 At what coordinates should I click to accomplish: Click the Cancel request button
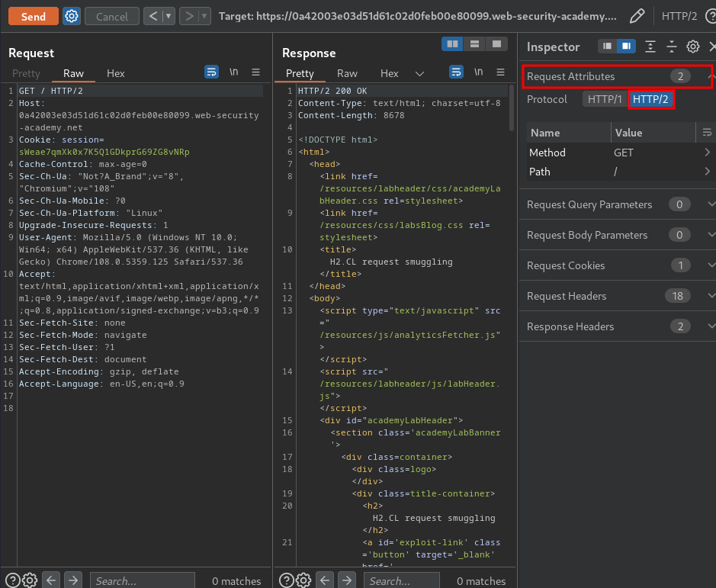tap(112, 17)
